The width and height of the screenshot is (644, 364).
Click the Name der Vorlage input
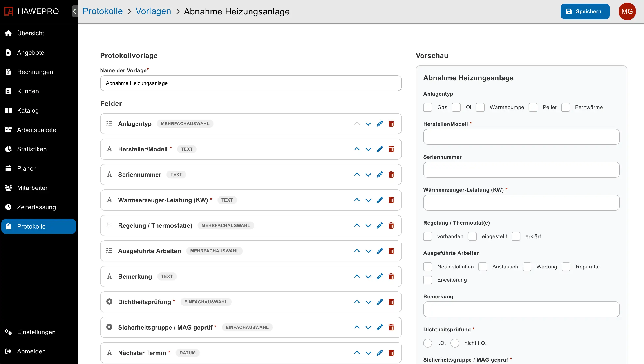tap(251, 83)
